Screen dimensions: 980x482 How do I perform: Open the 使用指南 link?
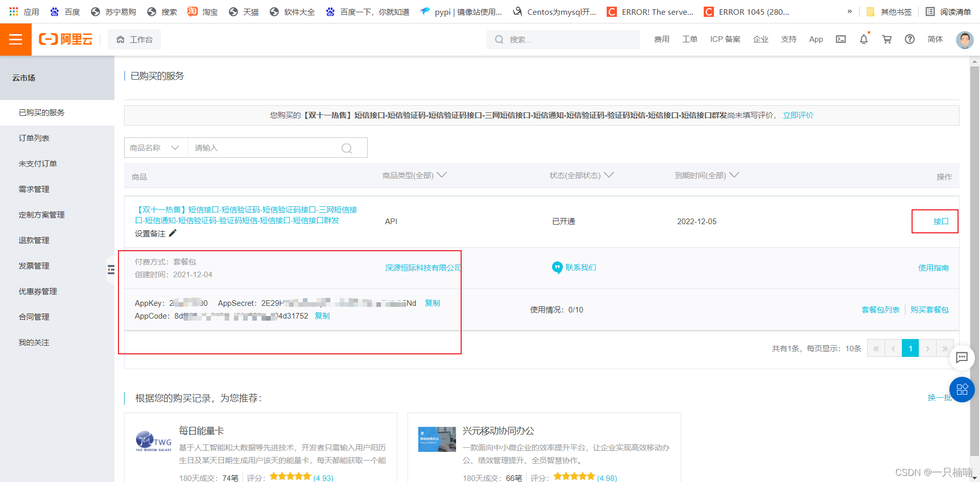tap(934, 268)
